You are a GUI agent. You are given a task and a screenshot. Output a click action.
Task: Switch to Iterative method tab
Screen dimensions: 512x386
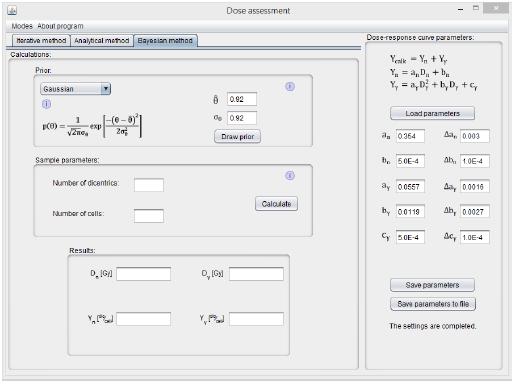41,41
